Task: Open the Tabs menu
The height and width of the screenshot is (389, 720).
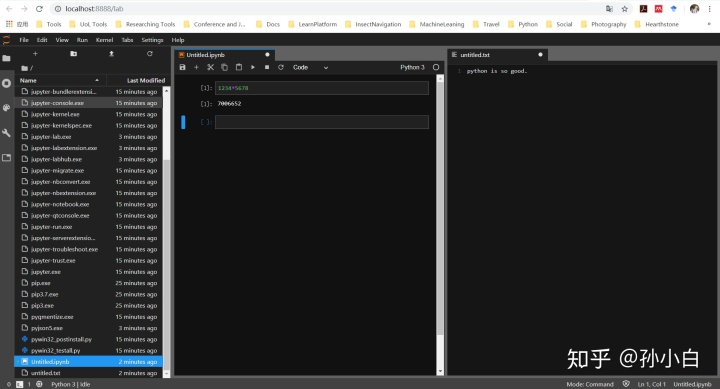Action: click(127, 40)
